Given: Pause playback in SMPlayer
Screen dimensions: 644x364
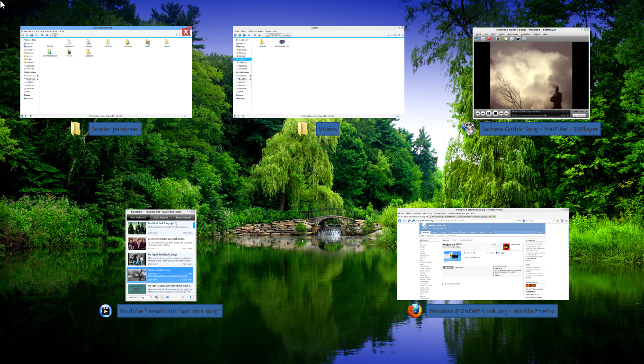Looking at the screenshot, I should point(489,113).
